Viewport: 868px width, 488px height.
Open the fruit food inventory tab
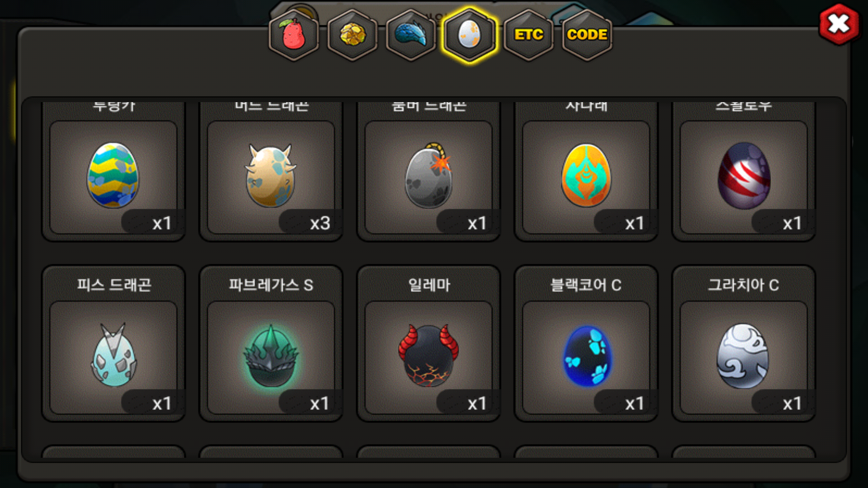(294, 35)
